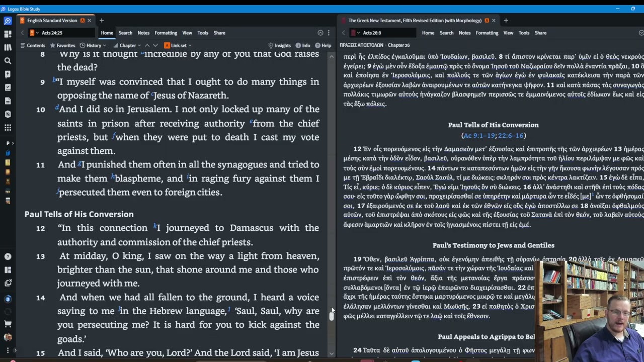Click the blue sync status icon in sidebar
Screen dimensions: 644x362
tap(8, 299)
